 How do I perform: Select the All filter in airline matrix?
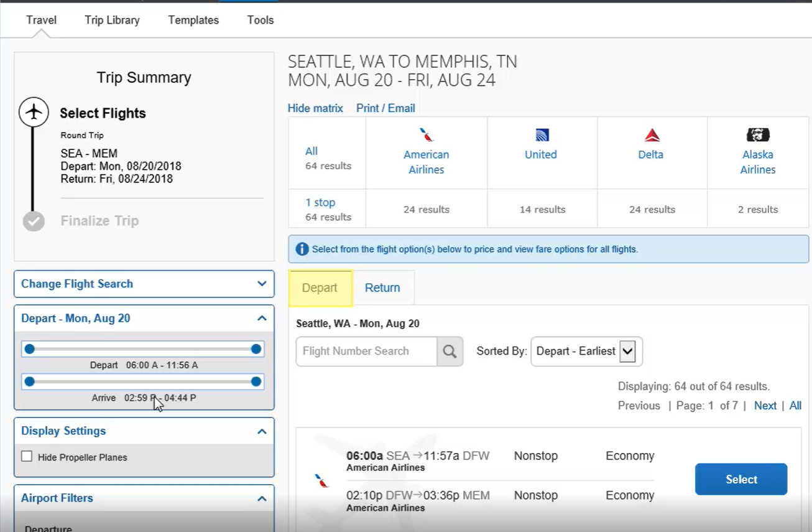pyautogui.click(x=311, y=151)
